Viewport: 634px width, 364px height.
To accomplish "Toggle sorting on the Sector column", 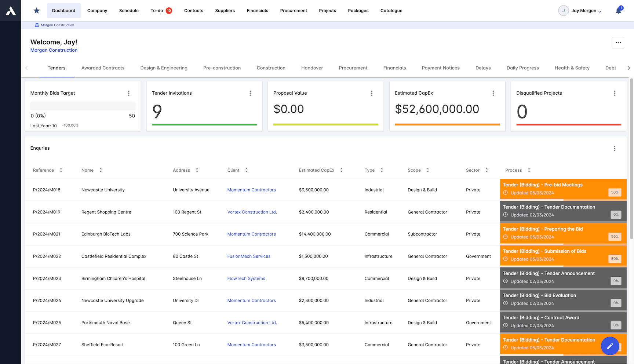I will [487, 170].
